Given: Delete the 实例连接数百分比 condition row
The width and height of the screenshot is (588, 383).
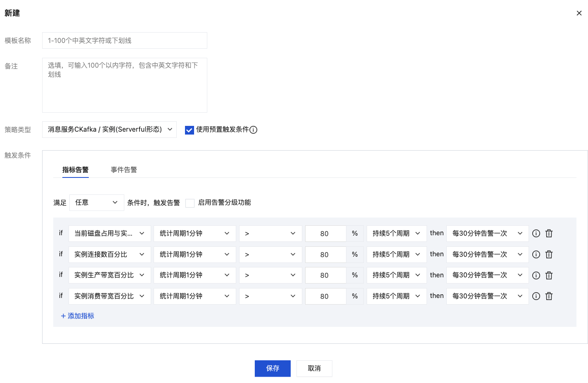Looking at the screenshot, I should point(549,255).
